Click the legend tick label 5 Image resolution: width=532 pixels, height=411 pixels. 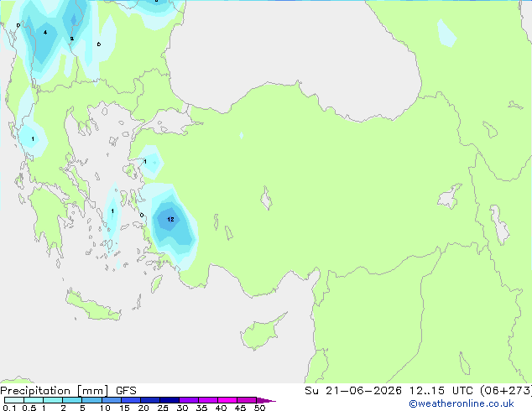pos(82,408)
